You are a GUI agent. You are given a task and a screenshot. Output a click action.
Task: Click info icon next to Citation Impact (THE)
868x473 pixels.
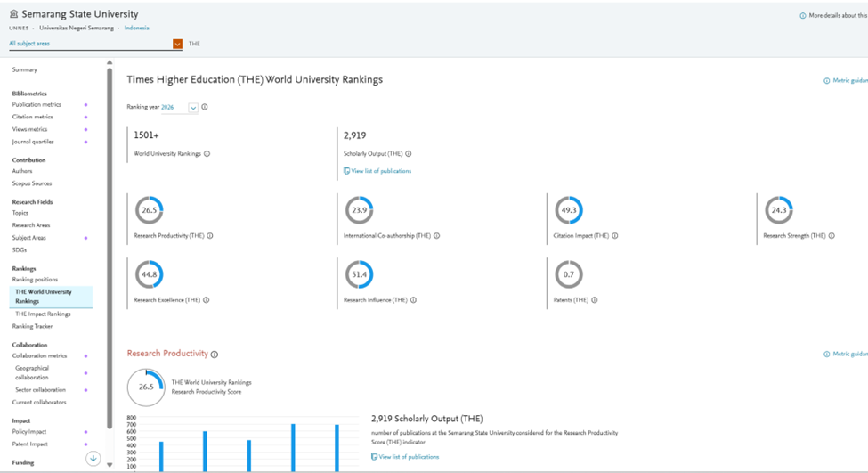pyautogui.click(x=615, y=236)
